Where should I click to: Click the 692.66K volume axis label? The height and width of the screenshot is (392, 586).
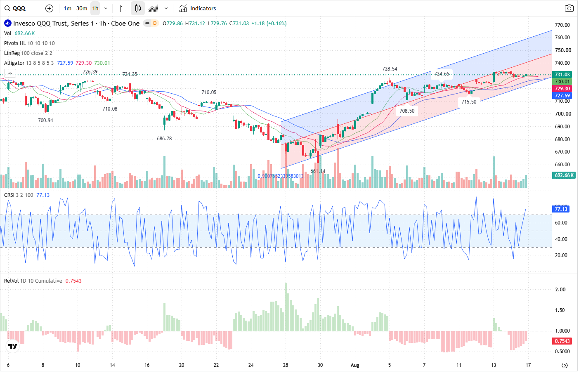coord(564,175)
